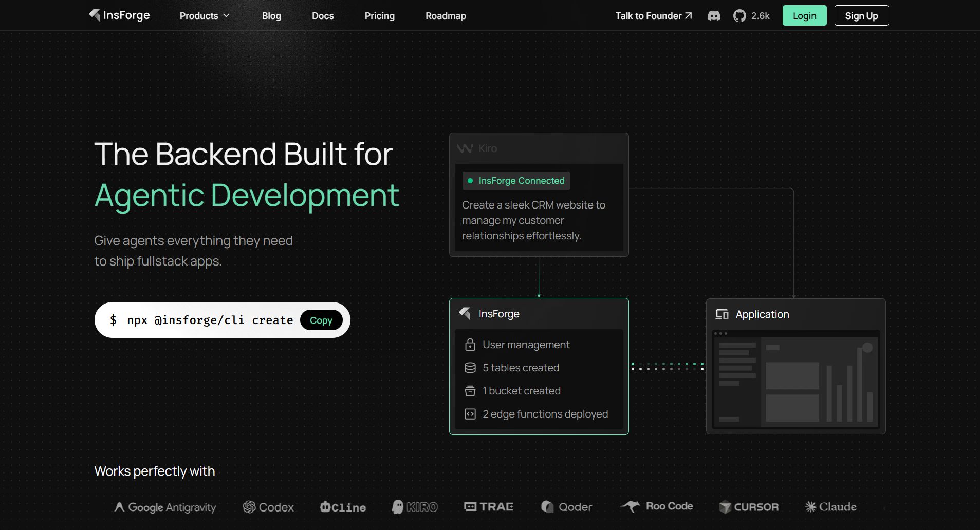Viewport: 980px width, 530px height.
Task: Copy the npx CLI command
Action: tap(321, 320)
